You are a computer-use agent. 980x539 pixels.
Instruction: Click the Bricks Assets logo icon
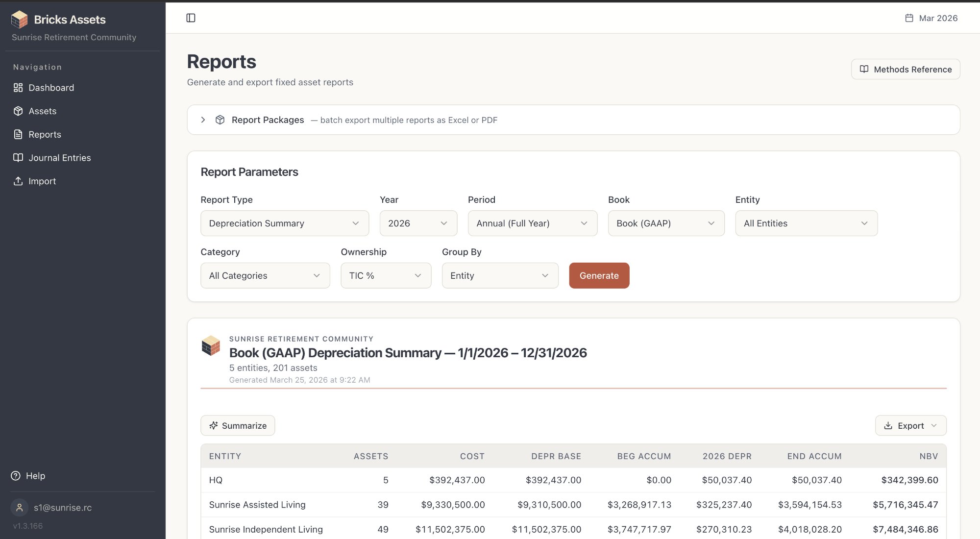click(x=19, y=20)
